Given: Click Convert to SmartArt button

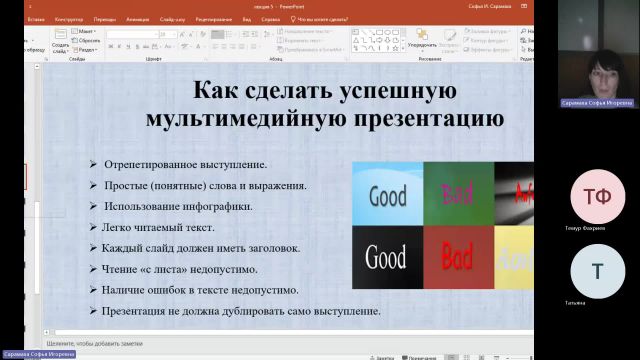Looking at the screenshot, I should click(x=310, y=49).
